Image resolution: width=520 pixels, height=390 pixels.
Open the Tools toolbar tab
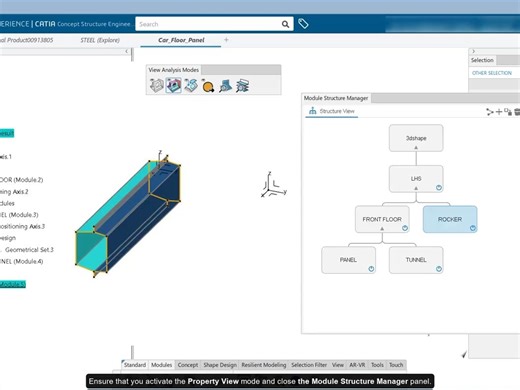[377, 365]
